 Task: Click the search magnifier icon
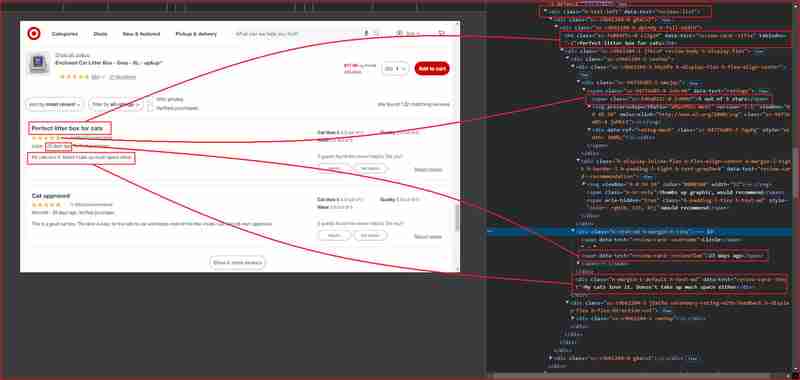377,34
